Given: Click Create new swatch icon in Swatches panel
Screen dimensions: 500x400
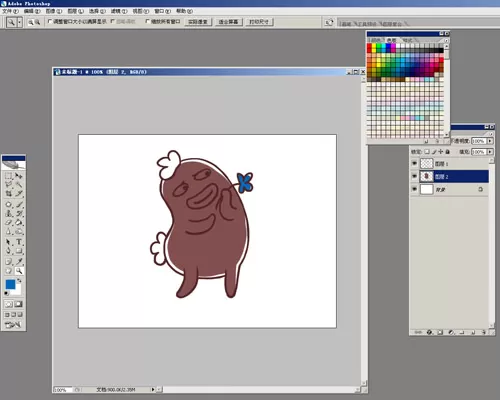Looking at the screenshot, I should coord(426,141).
